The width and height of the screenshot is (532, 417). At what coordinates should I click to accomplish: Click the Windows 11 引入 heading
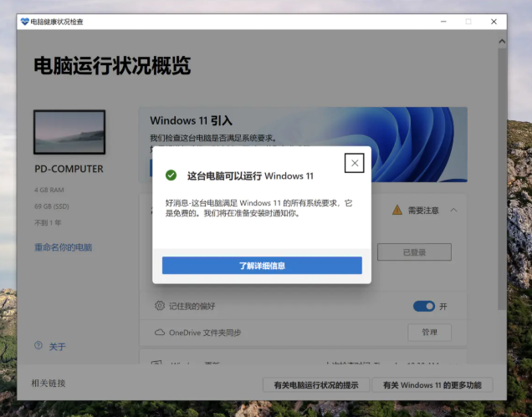[192, 120]
